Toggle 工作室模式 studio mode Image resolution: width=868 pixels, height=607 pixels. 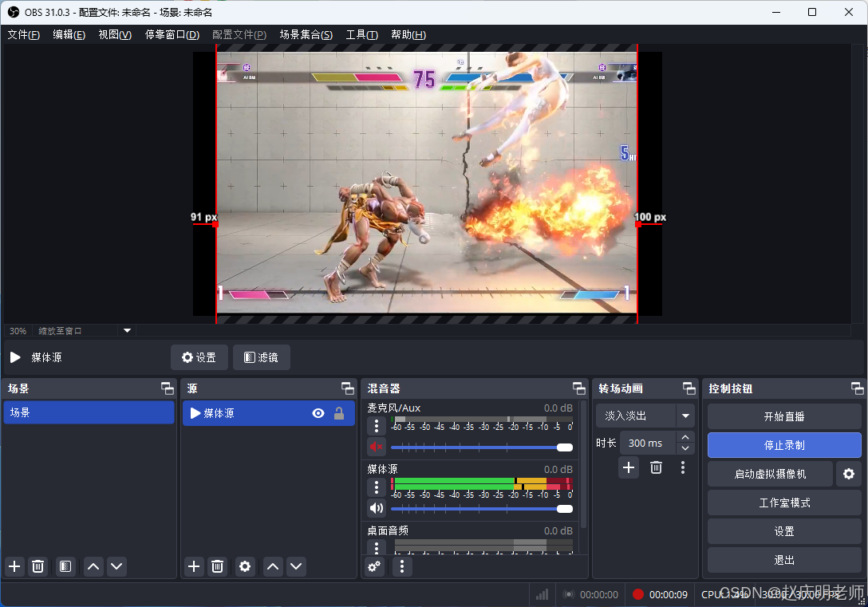pos(784,503)
